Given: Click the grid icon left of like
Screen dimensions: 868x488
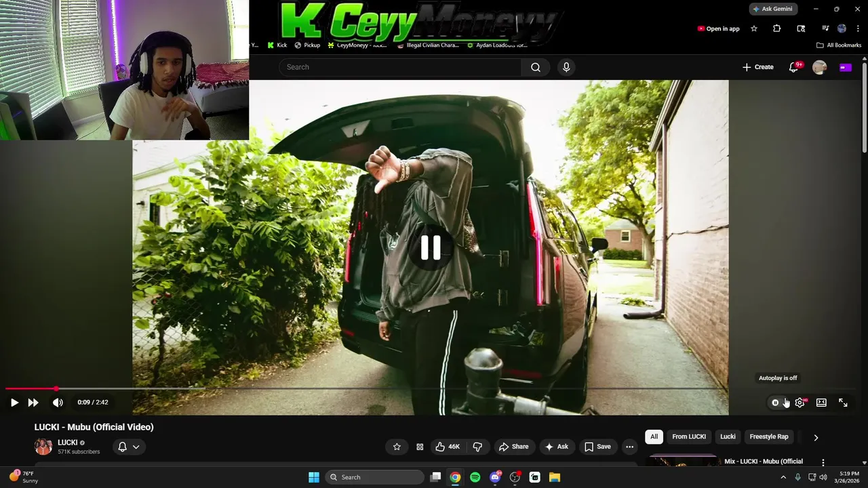Looking at the screenshot, I should pos(420,447).
